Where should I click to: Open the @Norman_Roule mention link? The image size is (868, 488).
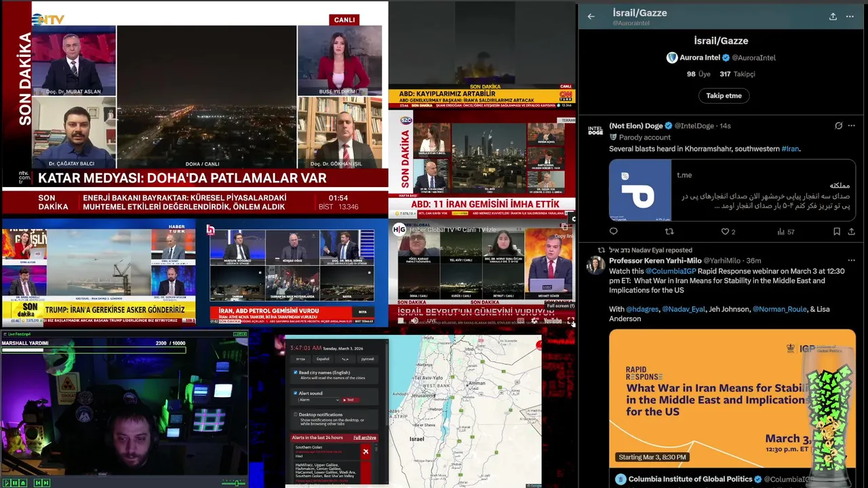(x=780, y=309)
